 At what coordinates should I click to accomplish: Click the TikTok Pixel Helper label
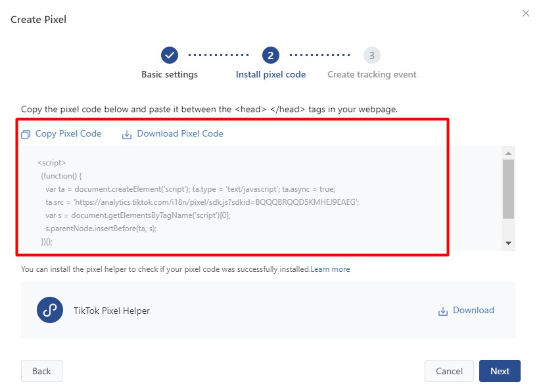click(x=112, y=311)
